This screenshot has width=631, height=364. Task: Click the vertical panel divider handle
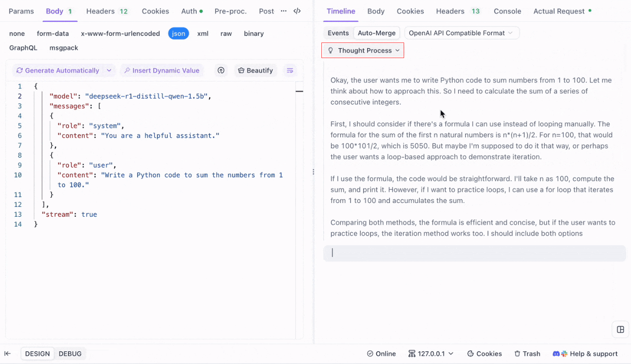coord(313,172)
